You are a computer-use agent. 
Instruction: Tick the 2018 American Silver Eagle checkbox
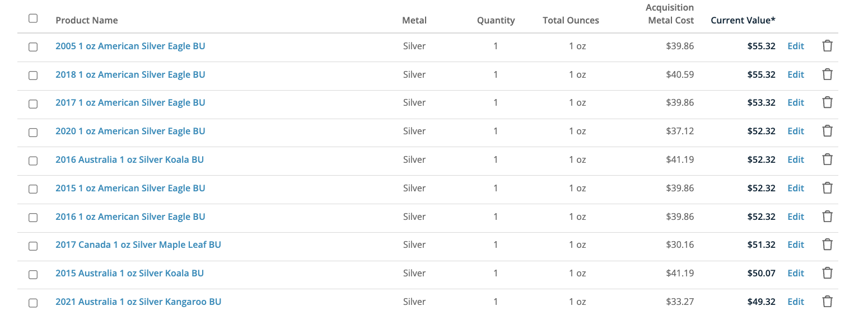click(33, 75)
